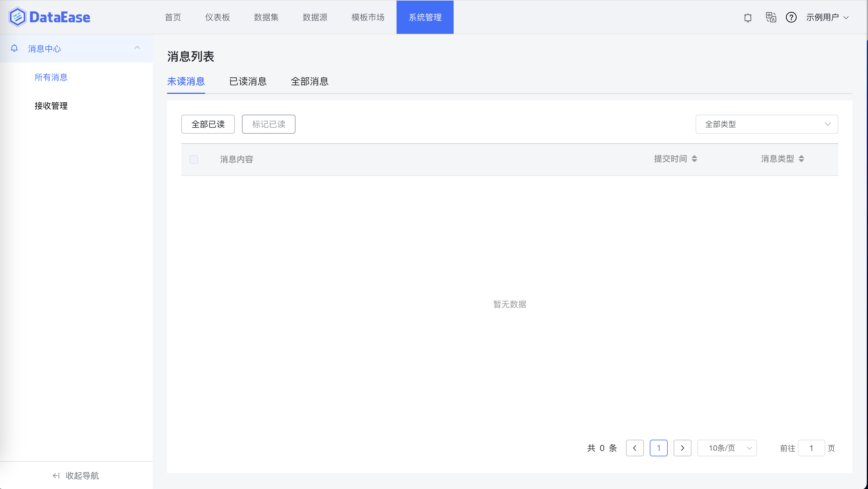The height and width of the screenshot is (489, 868).
Task: Click the 共 0 条 total count
Action: coord(602,448)
